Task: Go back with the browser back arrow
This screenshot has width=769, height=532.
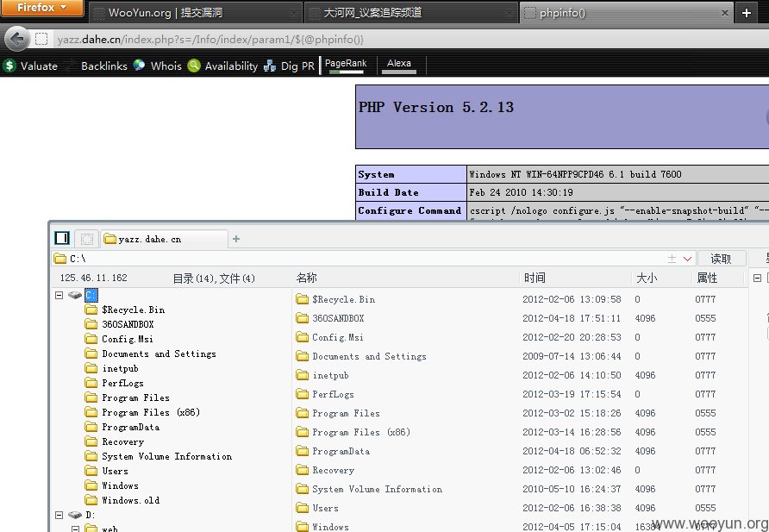Action: point(16,39)
